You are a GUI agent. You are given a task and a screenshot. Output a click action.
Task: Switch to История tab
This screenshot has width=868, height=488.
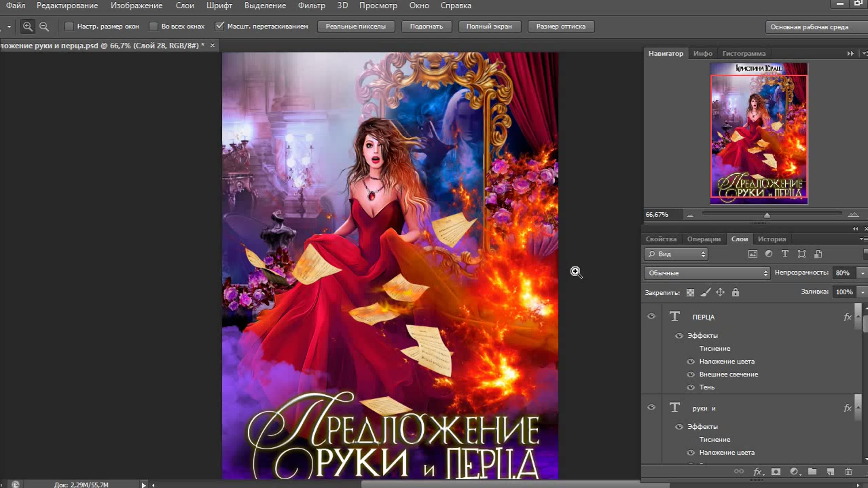coord(772,239)
